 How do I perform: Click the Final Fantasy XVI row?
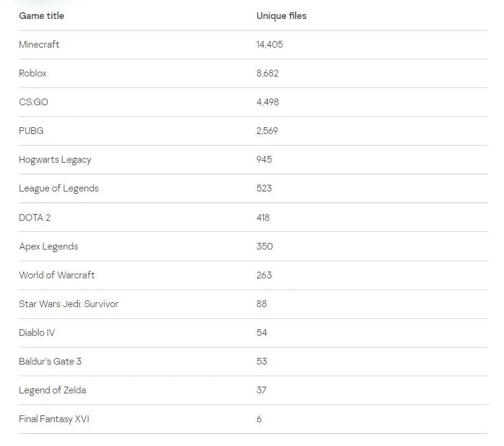54,419
